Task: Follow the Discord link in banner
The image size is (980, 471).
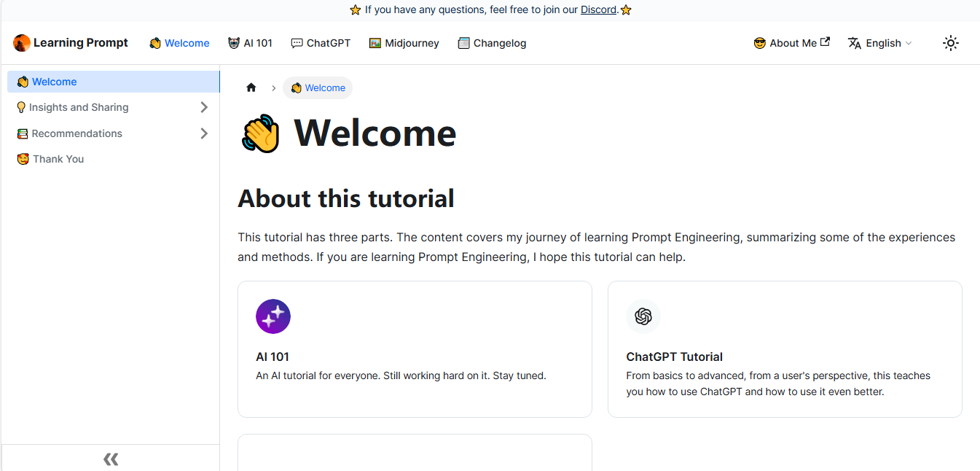Action: click(598, 9)
